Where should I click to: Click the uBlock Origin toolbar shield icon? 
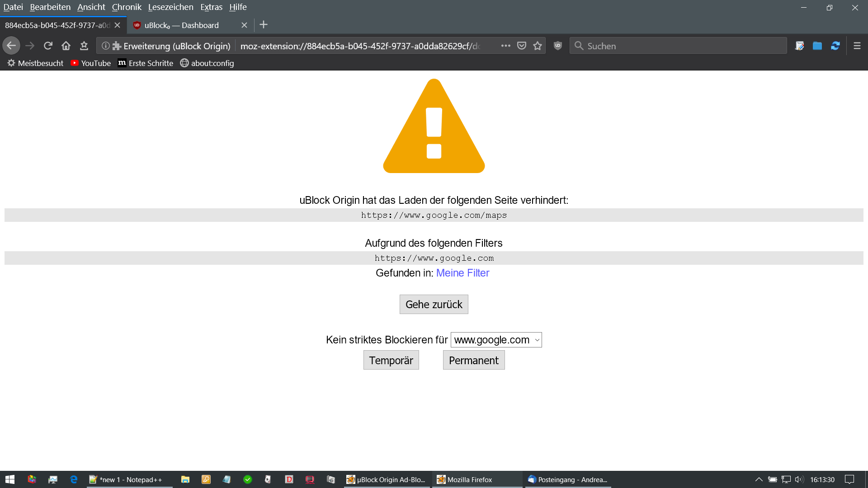[558, 46]
